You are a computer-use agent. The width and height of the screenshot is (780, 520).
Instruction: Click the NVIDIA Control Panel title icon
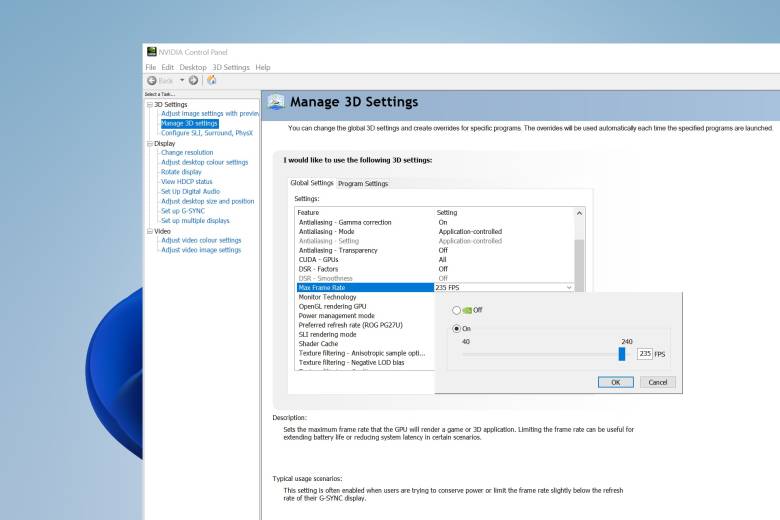pos(152,52)
